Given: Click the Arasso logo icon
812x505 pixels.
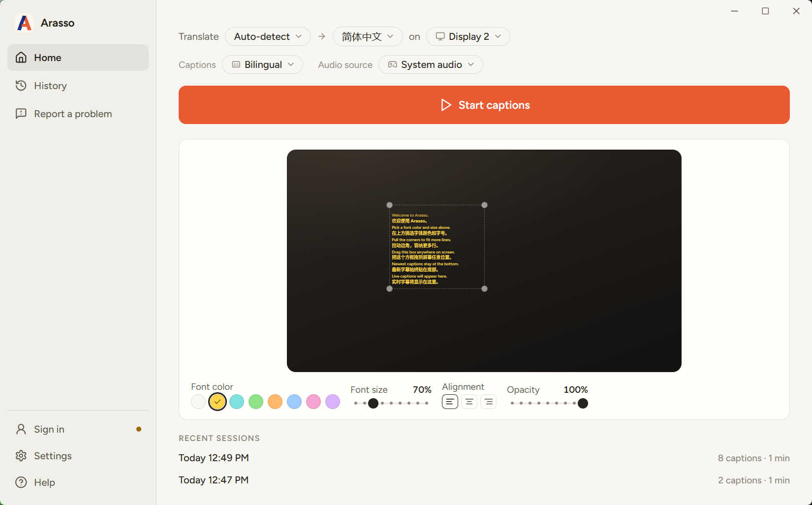Looking at the screenshot, I should [x=24, y=23].
